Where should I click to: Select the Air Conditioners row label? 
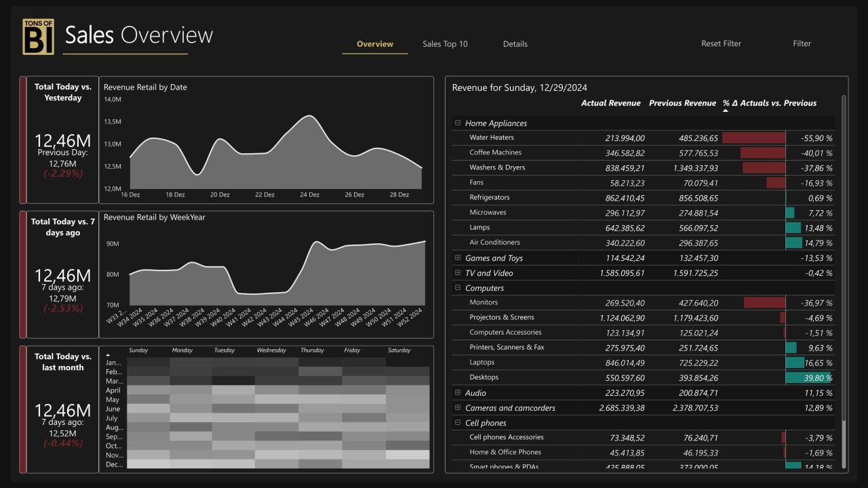tap(494, 242)
